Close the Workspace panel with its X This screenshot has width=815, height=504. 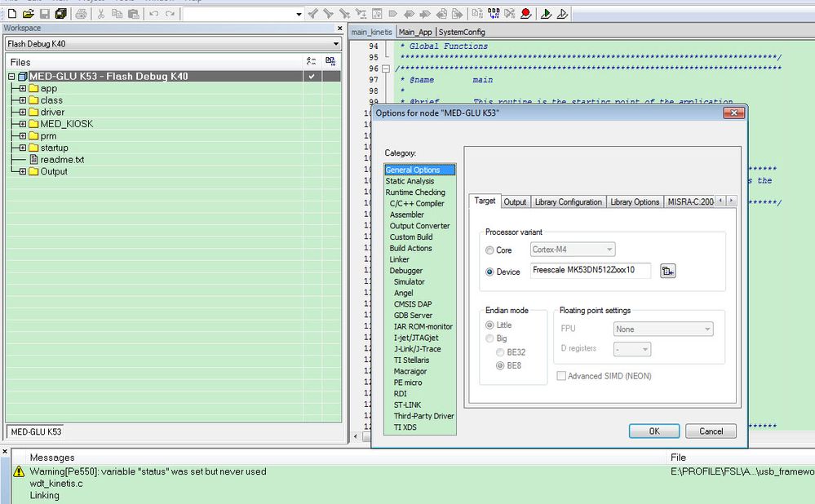click(x=340, y=28)
